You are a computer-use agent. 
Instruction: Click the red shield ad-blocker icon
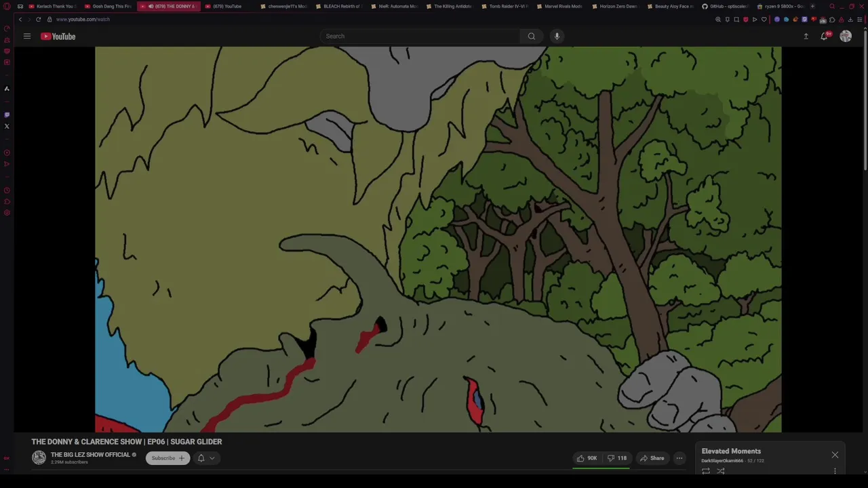click(745, 19)
